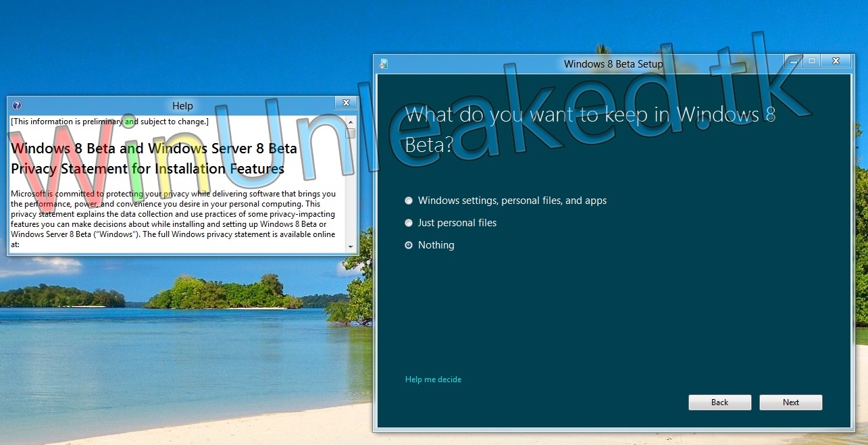Click the Next button
The image size is (868, 445).
pos(790,402)
